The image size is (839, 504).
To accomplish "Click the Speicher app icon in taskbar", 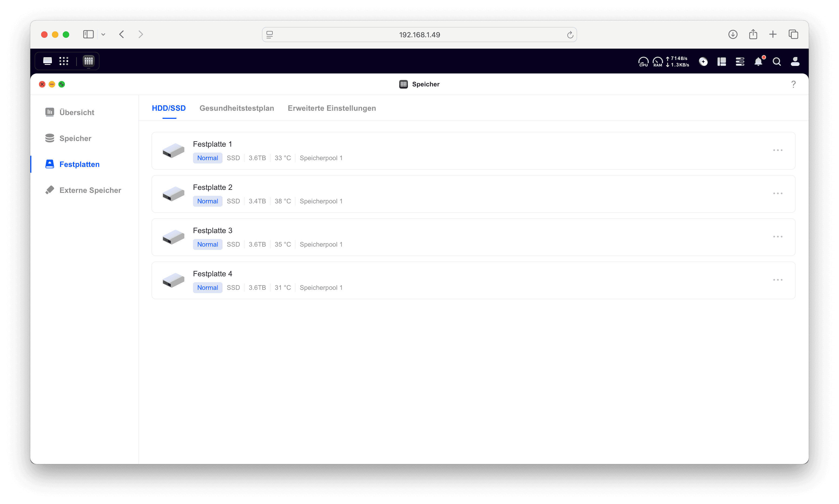I will click(88, 61).
